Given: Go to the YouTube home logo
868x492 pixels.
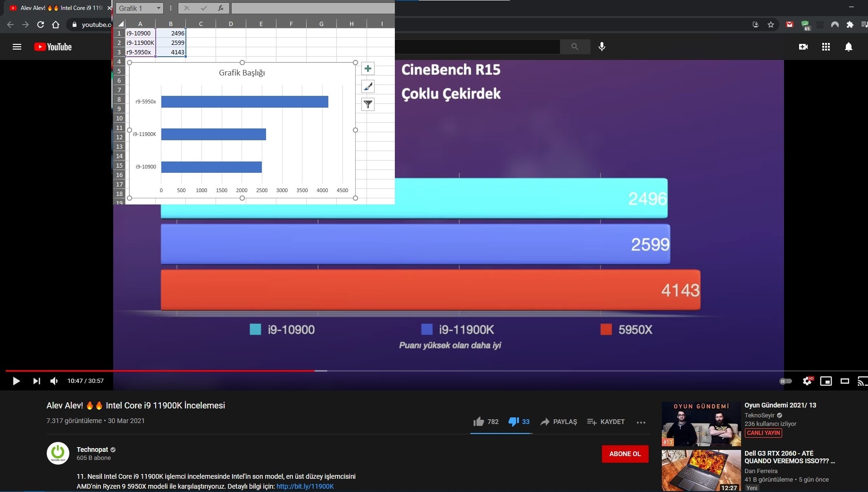Looking at the screenshot, I should tap(53, 47).
